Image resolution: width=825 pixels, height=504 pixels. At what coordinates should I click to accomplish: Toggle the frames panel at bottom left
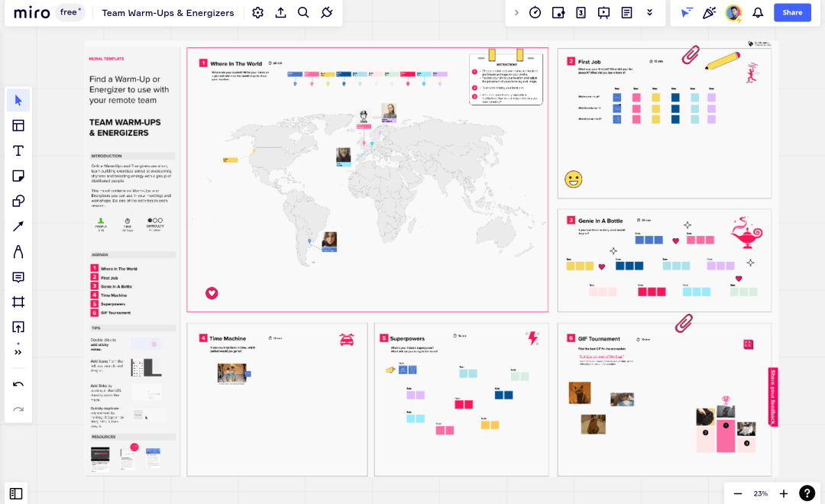[x=16, y=493]
